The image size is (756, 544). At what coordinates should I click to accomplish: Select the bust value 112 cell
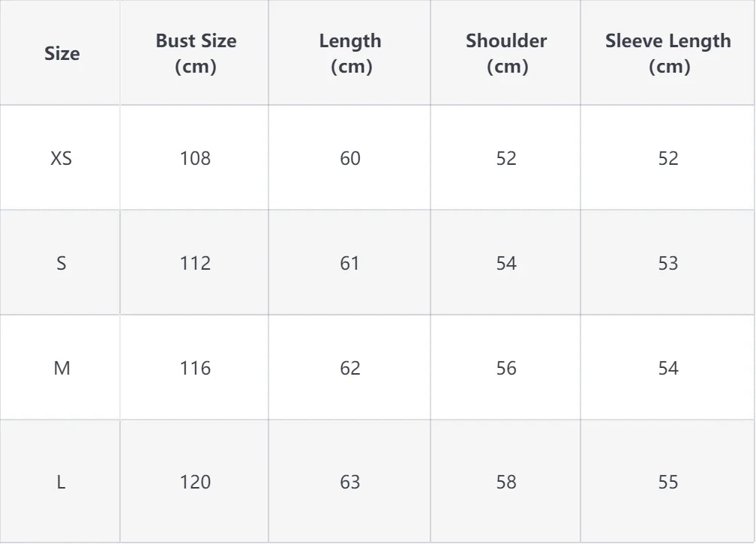(x=195, y=263)
